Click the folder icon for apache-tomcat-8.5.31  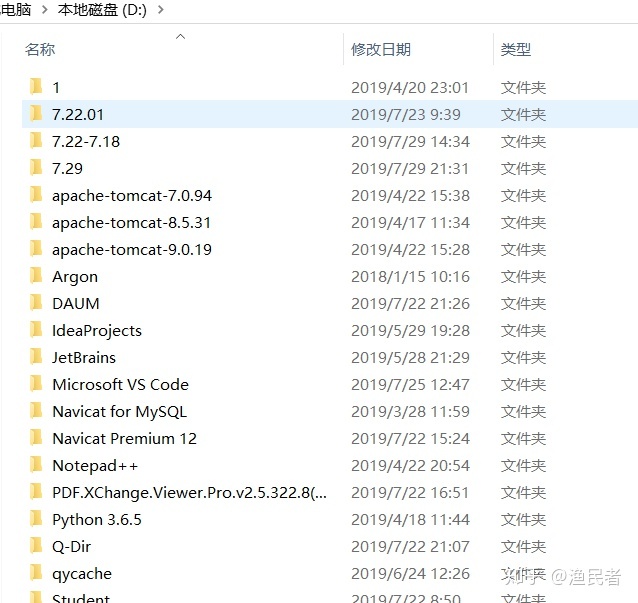[36, 221]
